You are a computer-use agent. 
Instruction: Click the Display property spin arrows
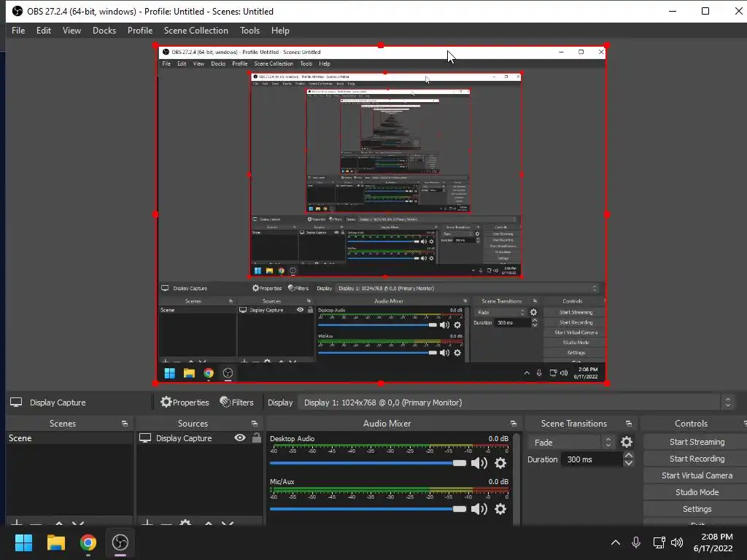pos(728,402)
